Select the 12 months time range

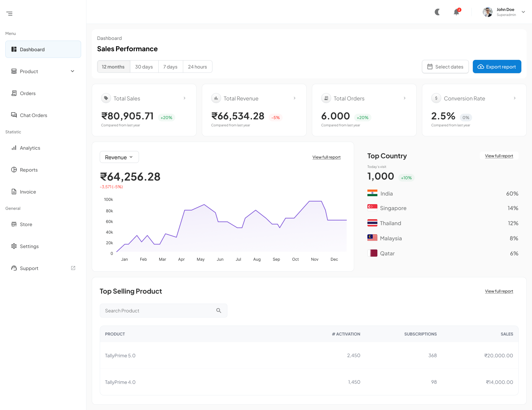[113, 67]
